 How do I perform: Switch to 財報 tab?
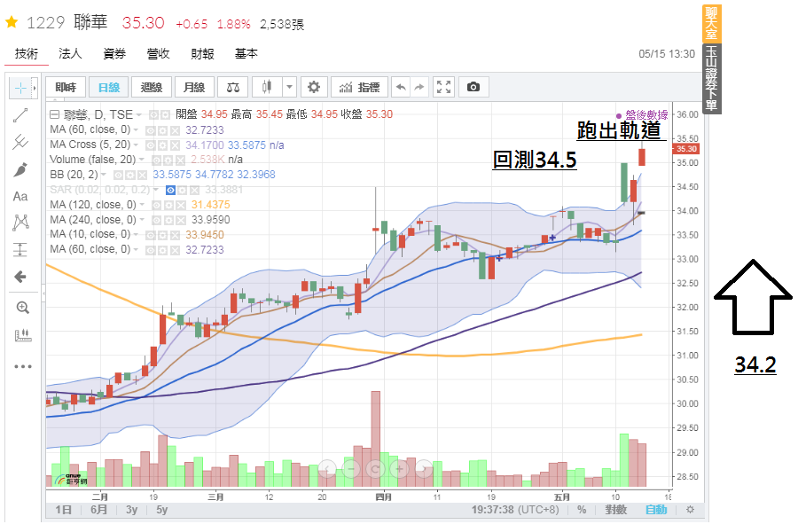(202, 53)
